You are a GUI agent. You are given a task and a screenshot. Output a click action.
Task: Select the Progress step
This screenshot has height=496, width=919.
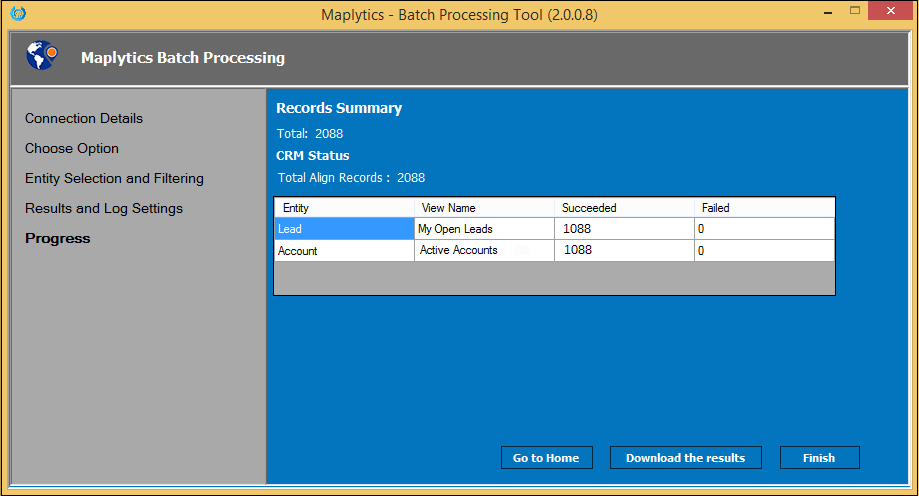tap(57, 238)
